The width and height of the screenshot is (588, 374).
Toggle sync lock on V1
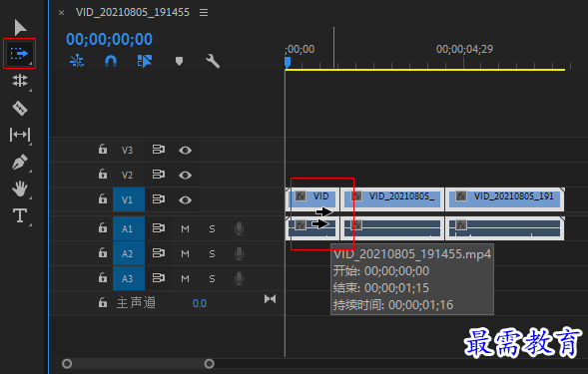click(159, 199)
